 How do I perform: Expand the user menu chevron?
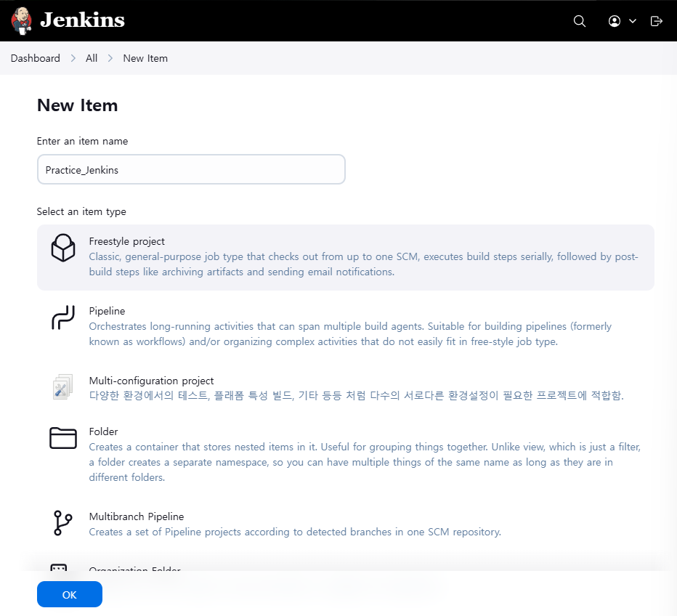[x=633, y=21]
